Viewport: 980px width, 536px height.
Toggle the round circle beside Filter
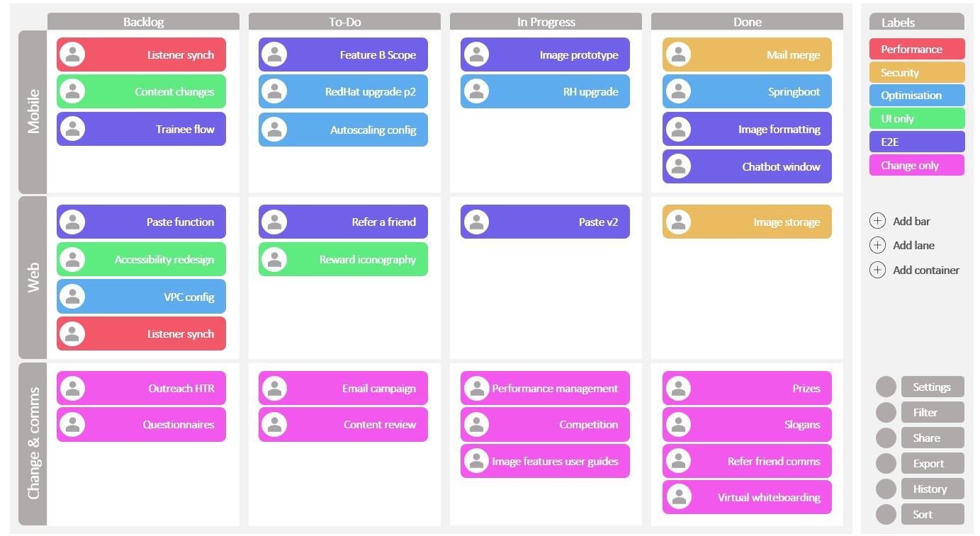(x=886, y=412)
